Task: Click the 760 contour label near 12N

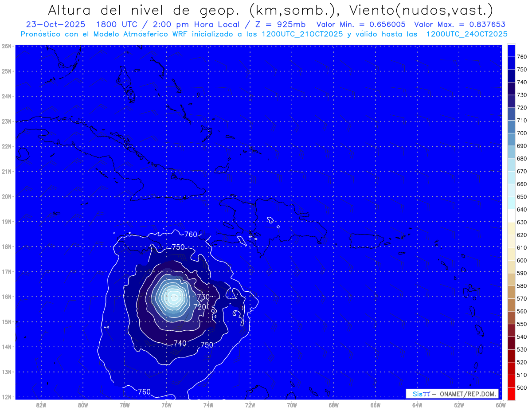Action: point(145,391)
